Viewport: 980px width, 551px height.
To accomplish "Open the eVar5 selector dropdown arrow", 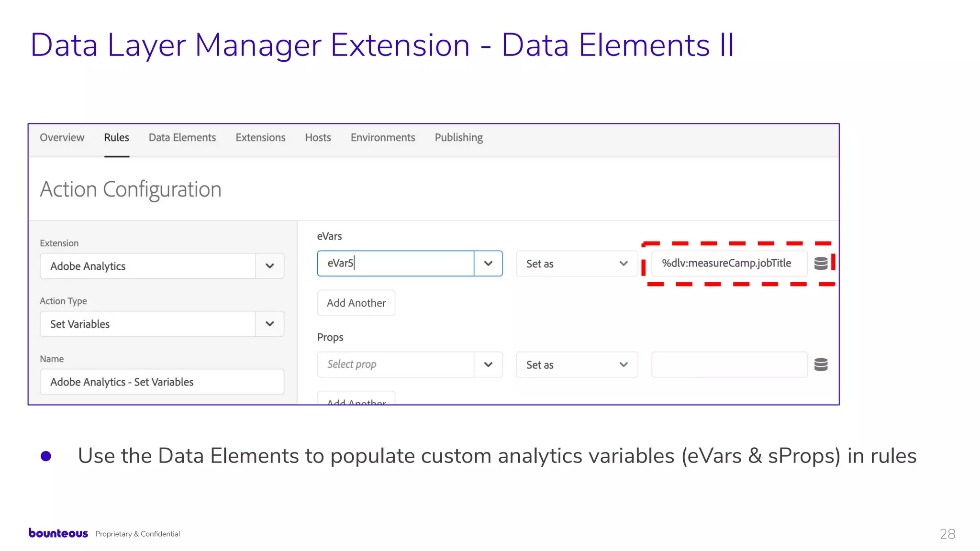I will 488,263.
